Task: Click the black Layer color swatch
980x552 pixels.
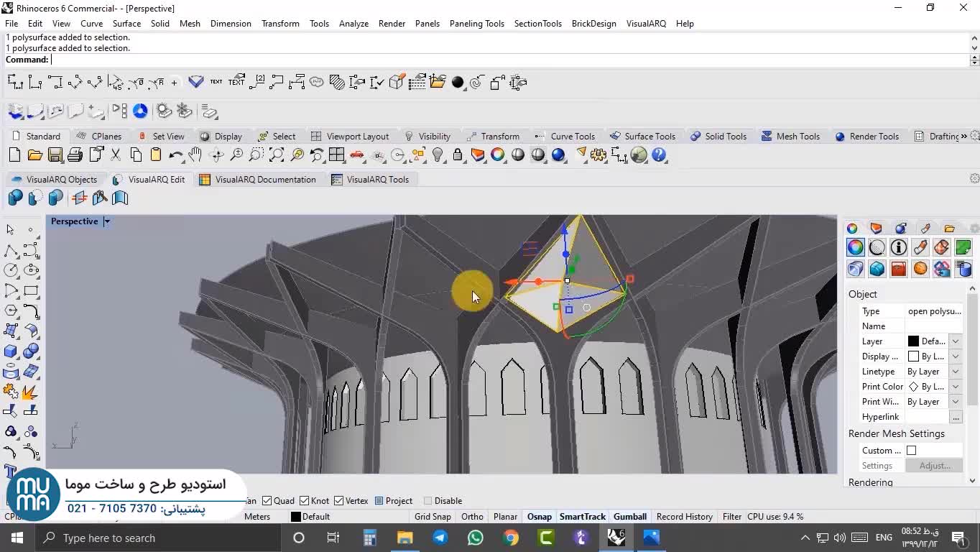Action: [x=913, y=341]
